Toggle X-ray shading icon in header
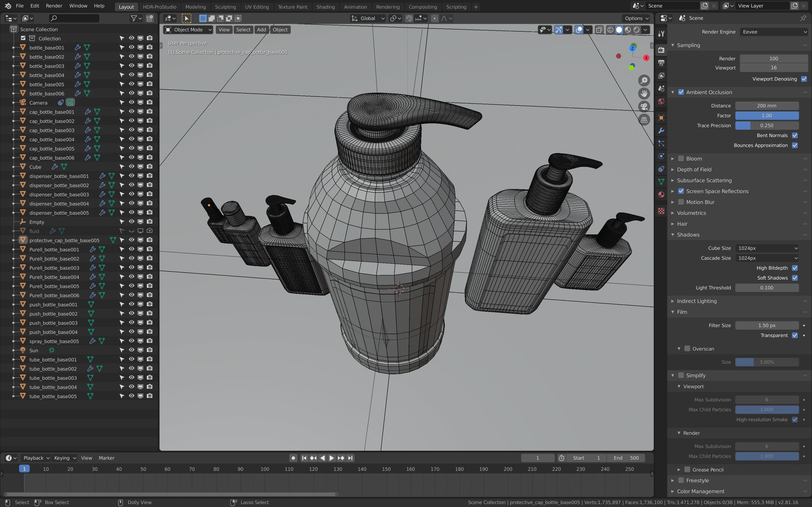 (599, 29)
